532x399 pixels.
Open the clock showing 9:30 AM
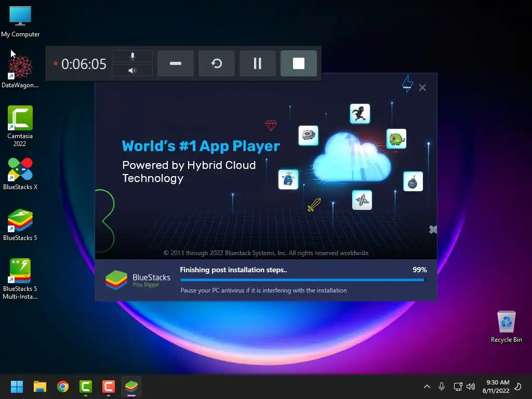[x=496, y=387]
